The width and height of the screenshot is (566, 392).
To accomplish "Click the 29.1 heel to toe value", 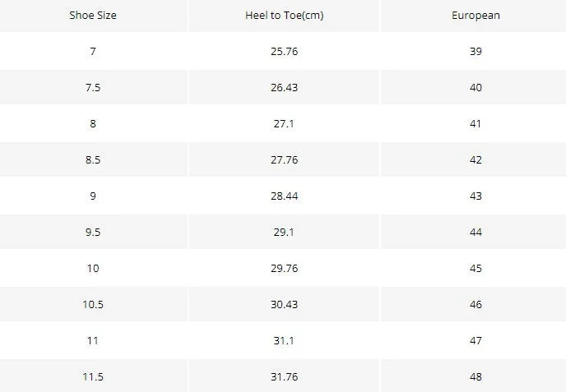I will click(x=285, y=232).
